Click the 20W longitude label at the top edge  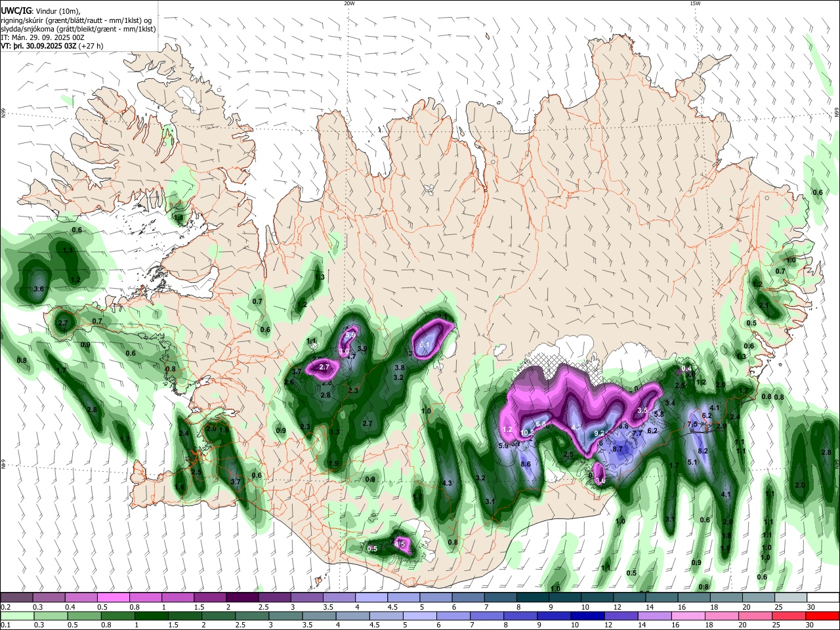[349, 3]
